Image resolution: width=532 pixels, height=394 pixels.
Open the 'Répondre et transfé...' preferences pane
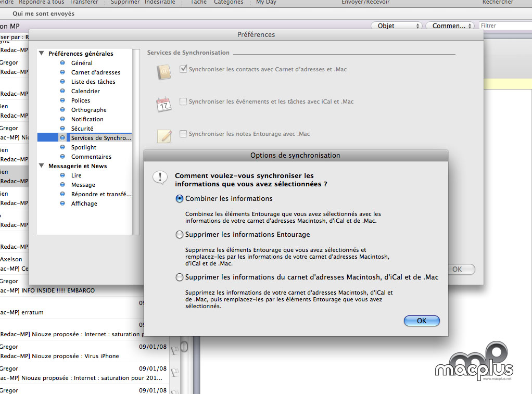pyautogui.click(x=102, y=194)
